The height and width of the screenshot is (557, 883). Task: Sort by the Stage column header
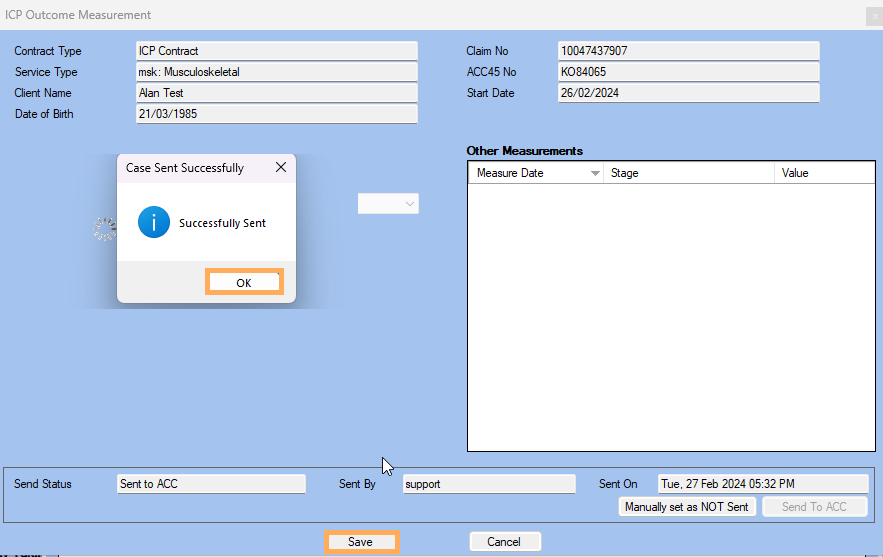[x=688, y=173]
